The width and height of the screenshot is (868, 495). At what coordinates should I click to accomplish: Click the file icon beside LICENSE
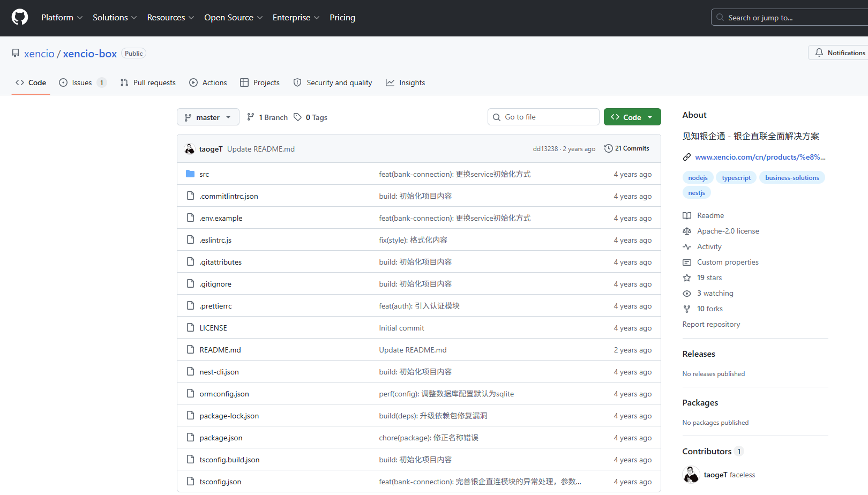point(190,327)
